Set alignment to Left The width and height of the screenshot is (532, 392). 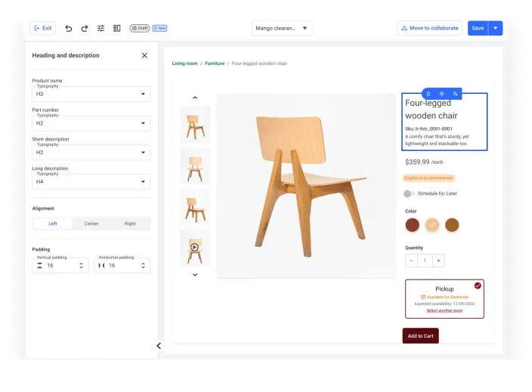click(x=53, y=224)
